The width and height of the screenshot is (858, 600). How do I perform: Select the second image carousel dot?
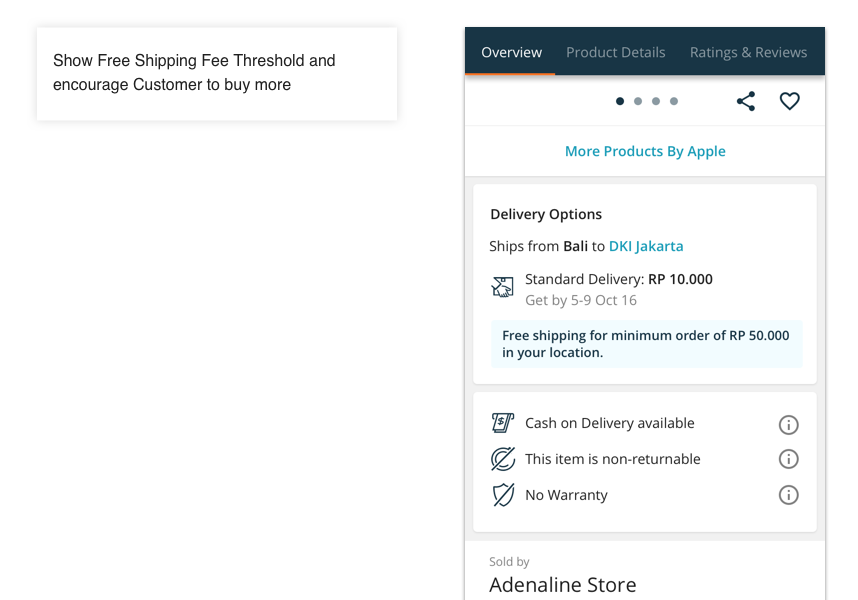(x=638, y=101)
